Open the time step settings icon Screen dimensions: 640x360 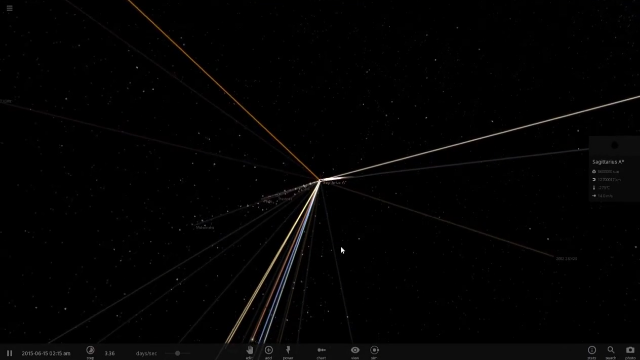(90, 350)
